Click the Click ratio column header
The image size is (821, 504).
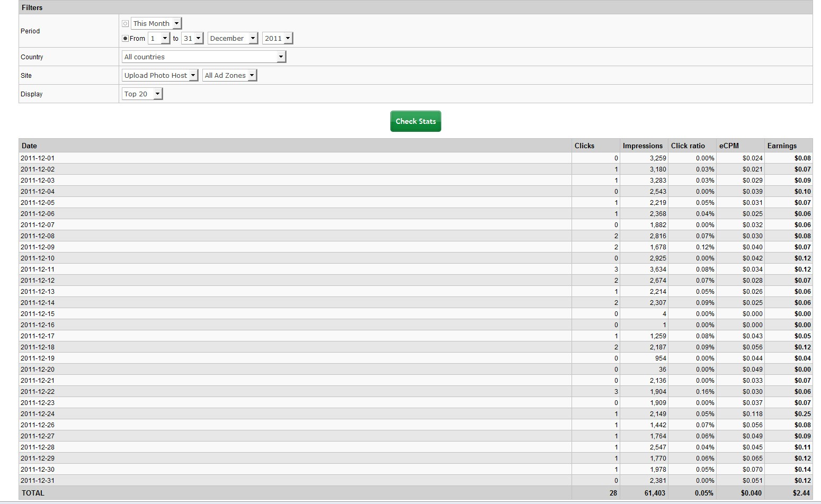point(688,146)
